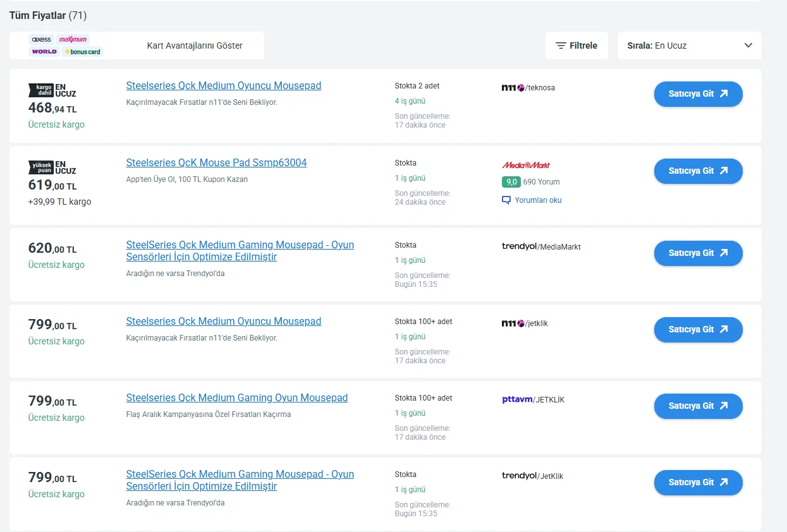Go to seller for pttavm JETKLİK offer
The image size is (787, 532).
tap(698, 406)
